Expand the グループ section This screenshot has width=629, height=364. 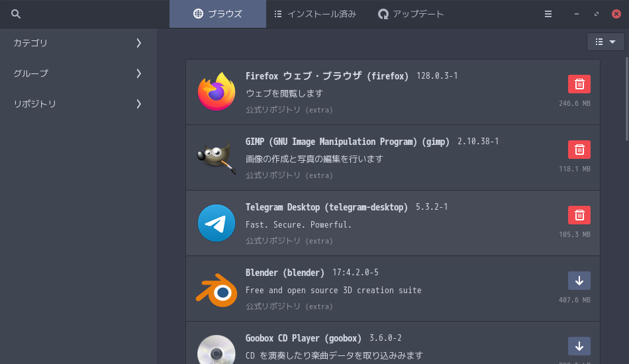(x=78, y=73)
